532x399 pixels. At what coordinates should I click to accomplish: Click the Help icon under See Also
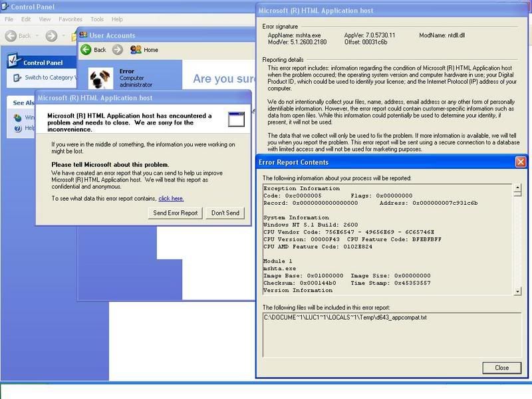(18, 128)
